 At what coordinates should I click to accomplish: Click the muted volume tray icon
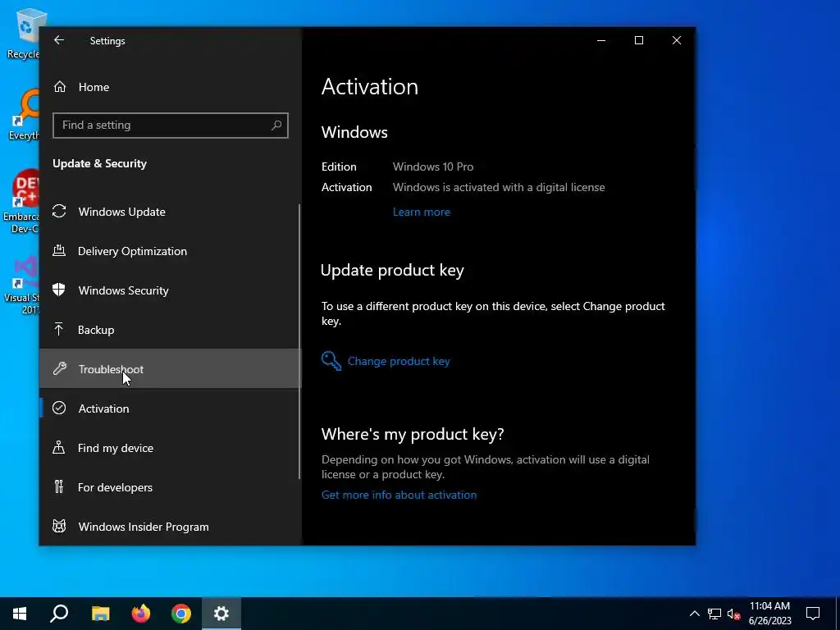(x=733, y=614)
